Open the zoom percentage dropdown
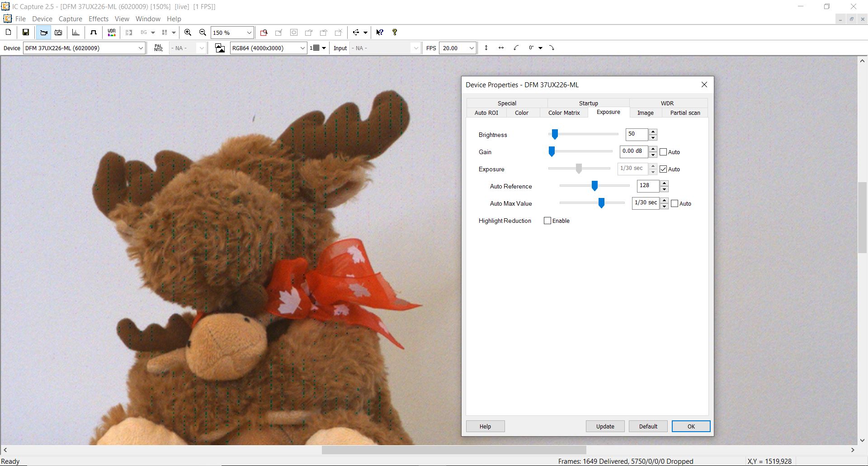Screen dimensions: 868x466 tap(249, 32)
